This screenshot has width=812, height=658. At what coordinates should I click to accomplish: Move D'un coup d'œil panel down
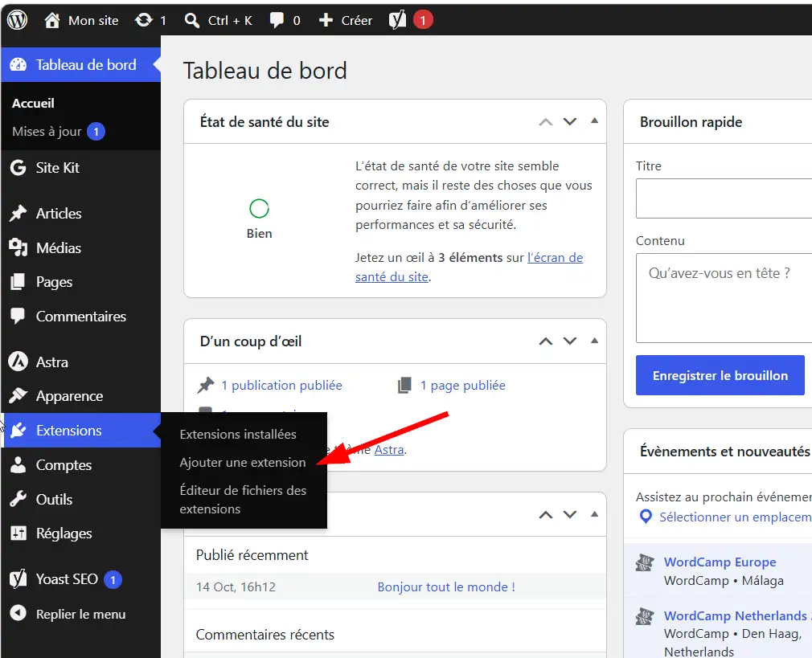click(570, 341)
